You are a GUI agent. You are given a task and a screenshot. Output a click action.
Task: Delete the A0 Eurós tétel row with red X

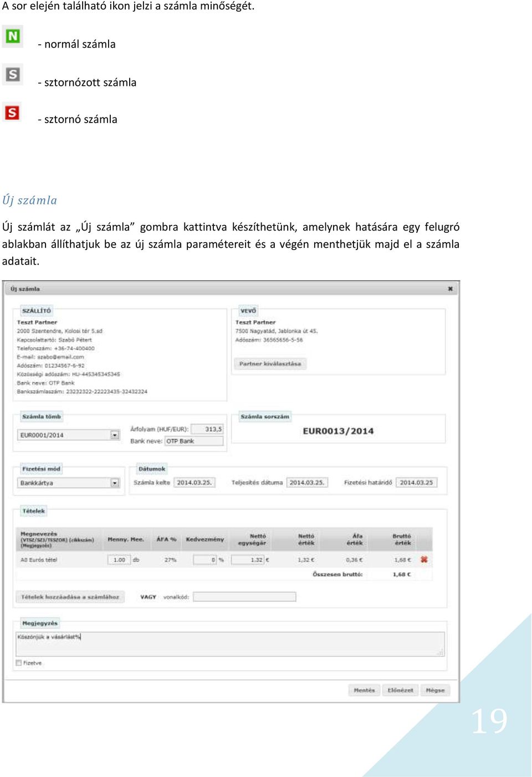[424, 560]
